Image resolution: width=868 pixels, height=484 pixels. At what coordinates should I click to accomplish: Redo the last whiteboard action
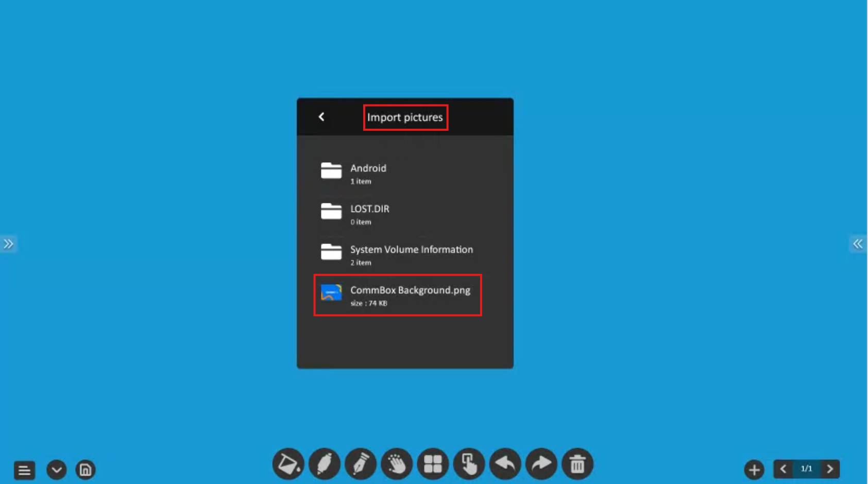tap(541, 464)
